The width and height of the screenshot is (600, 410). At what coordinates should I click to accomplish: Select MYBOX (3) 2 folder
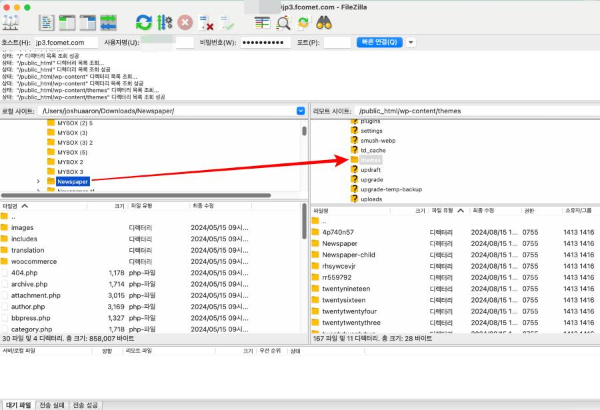[75, 142]
